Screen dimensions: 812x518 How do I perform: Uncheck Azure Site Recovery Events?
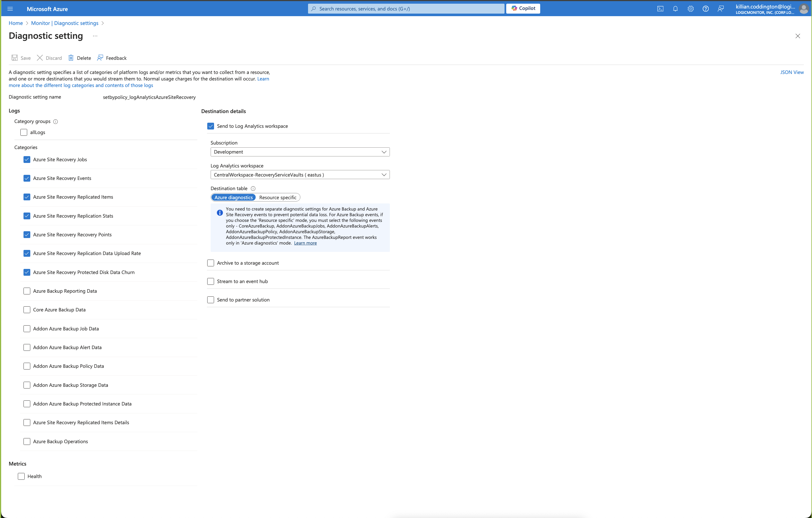click(27, 178)
